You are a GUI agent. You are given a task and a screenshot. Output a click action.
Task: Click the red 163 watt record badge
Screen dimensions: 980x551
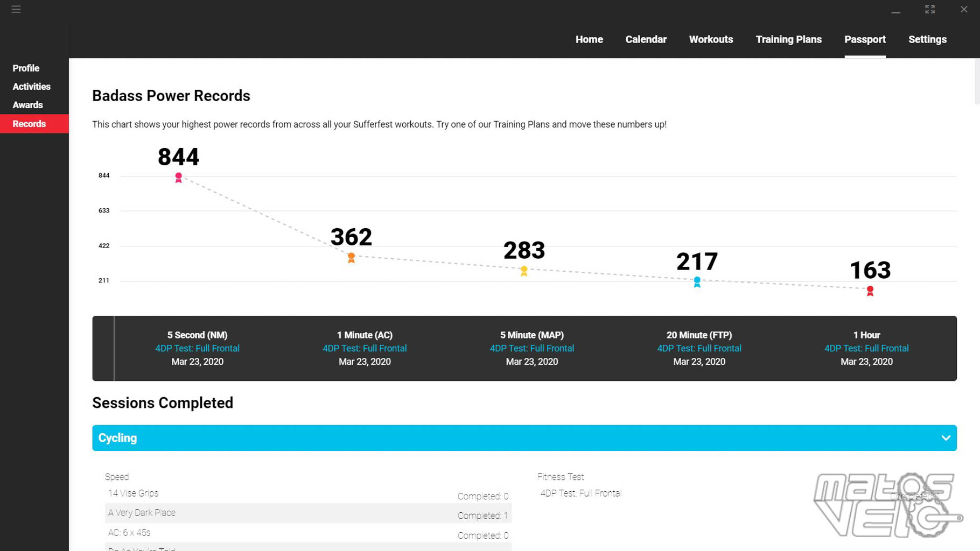tap(870, 291)
